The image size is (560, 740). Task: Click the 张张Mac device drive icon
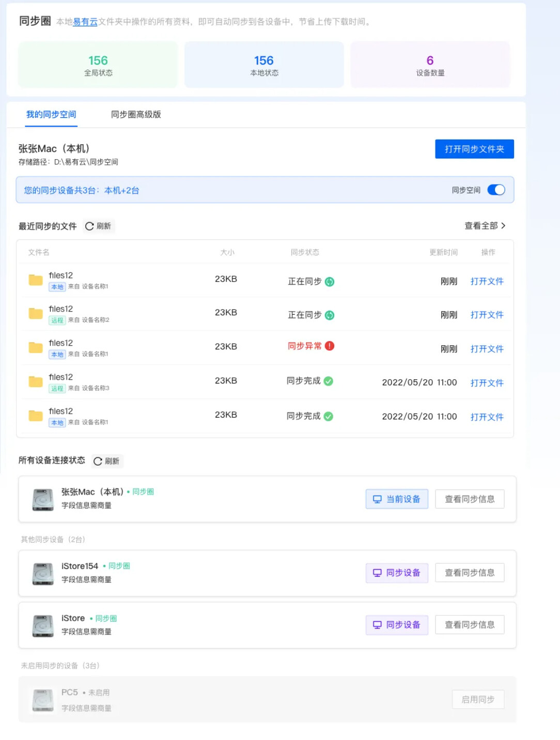(x=43, y=499)
